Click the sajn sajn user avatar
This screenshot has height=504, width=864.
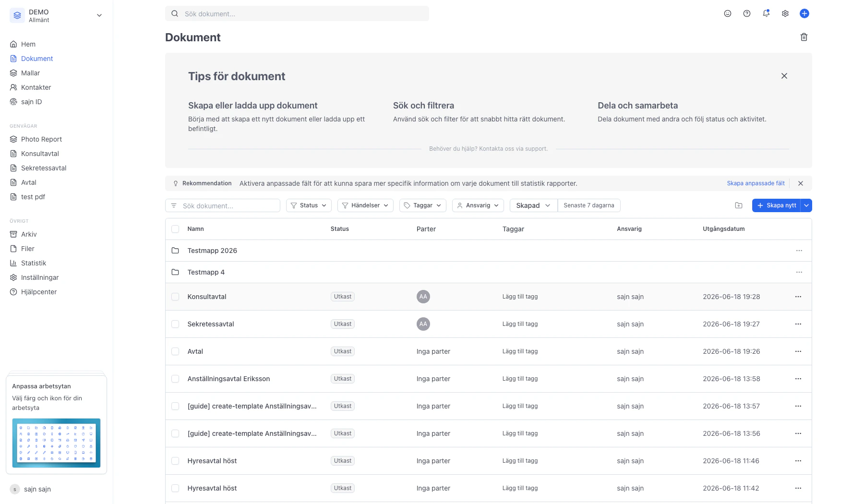(15, 489)
